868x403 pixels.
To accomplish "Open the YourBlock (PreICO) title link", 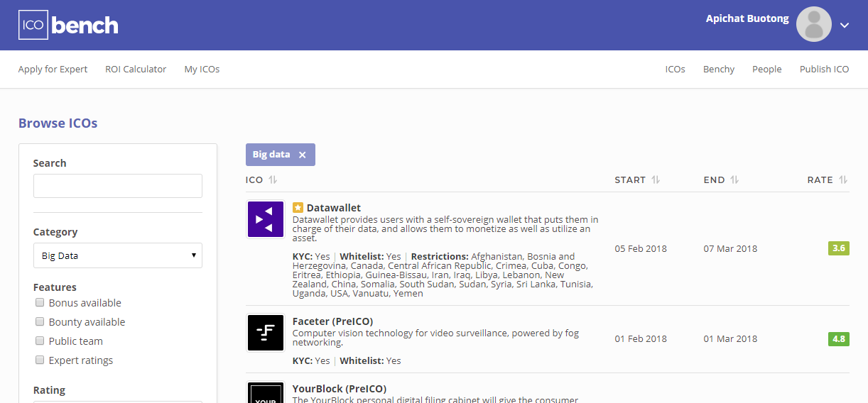I will pyautogui.click(x=340, y=389).
